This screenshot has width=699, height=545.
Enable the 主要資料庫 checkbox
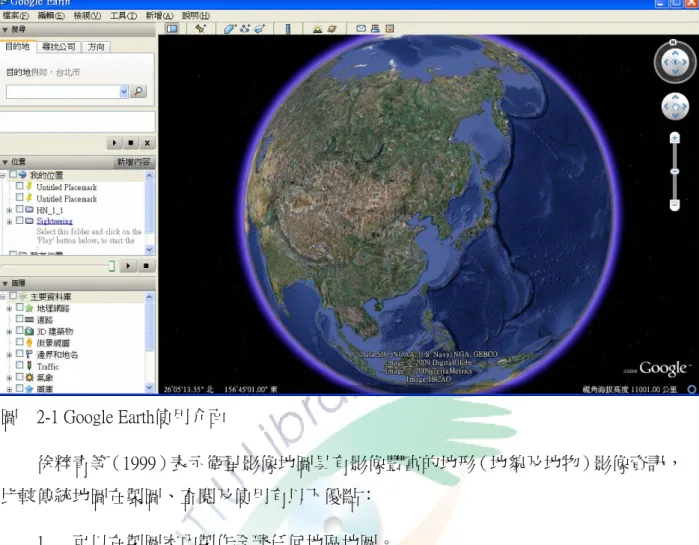[13, 296]
